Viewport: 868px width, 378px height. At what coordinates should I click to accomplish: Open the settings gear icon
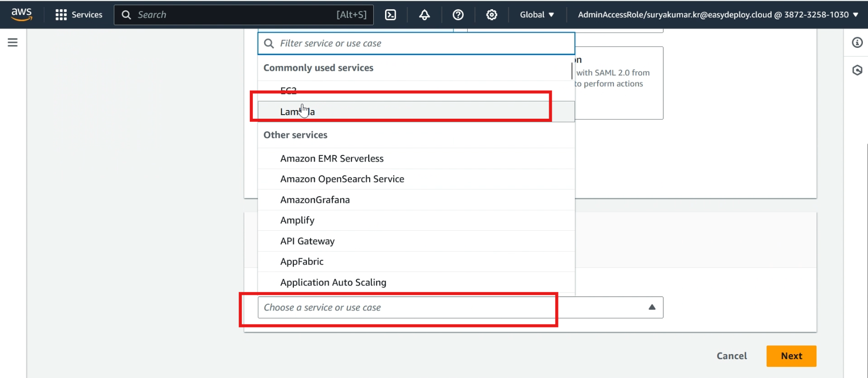click(492, 15)
